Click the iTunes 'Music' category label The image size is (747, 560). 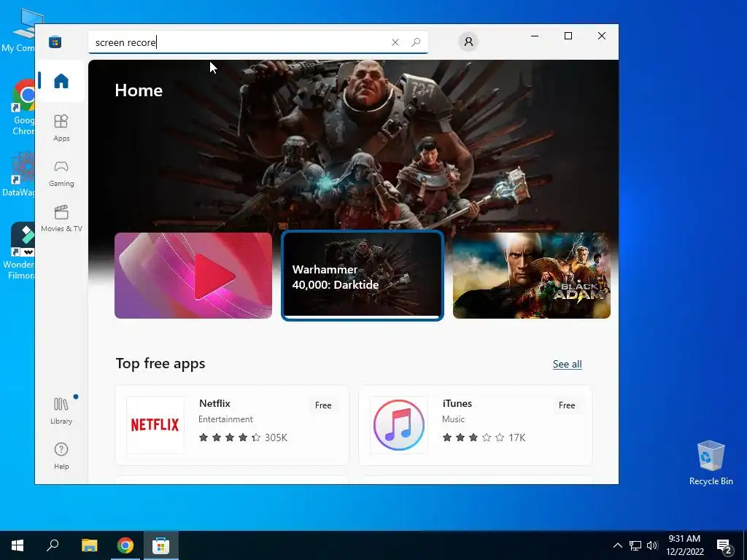coord(453,419)
